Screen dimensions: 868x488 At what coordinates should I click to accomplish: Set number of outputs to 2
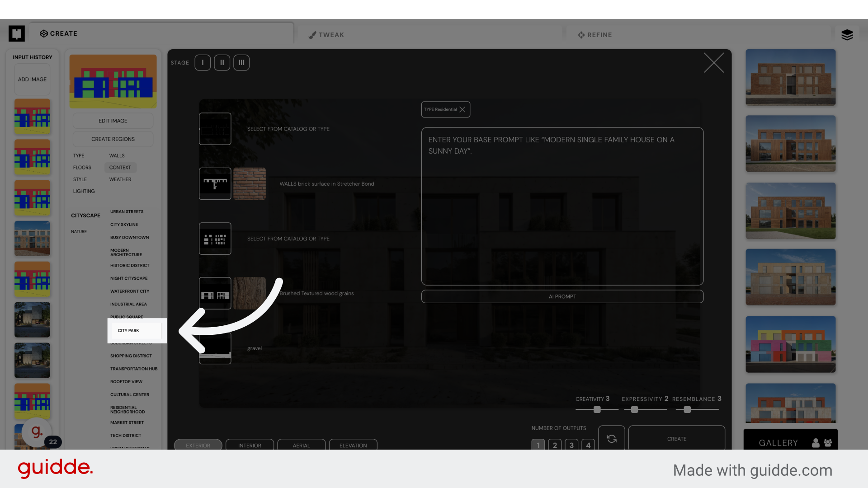pyautogui.click(x=555, y=445)
